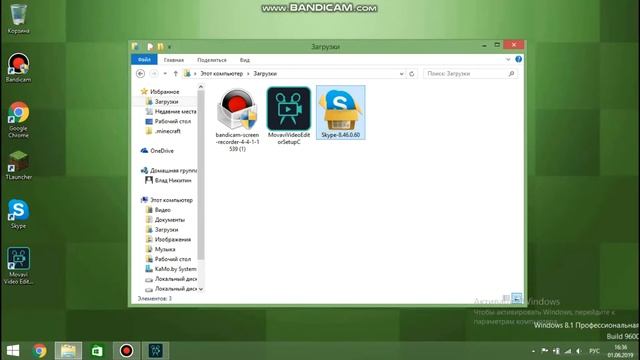Open the Google Chrome desktop shortcut
640x360 pixels.
tap(18, 119)
